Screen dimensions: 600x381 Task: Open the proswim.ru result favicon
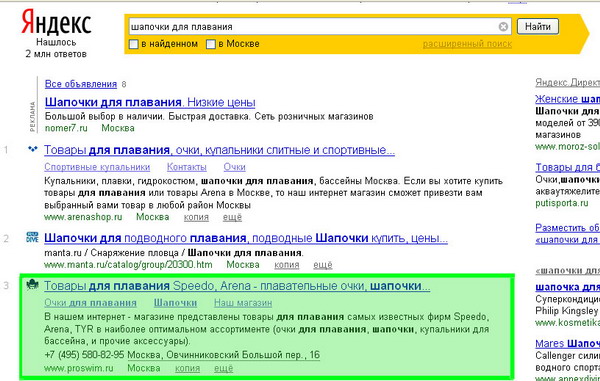(x=32, y=285)
